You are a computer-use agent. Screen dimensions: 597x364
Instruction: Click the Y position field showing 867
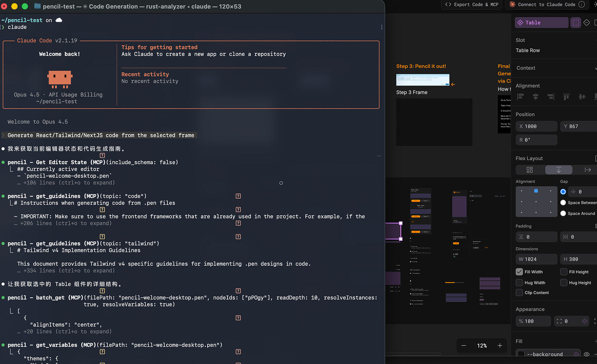[x=579, y=126]
